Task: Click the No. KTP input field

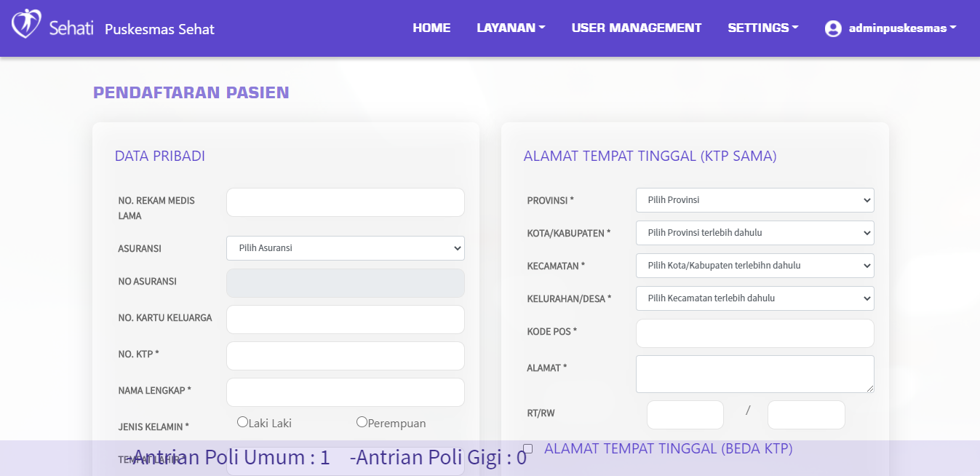Action: point(345,356)
